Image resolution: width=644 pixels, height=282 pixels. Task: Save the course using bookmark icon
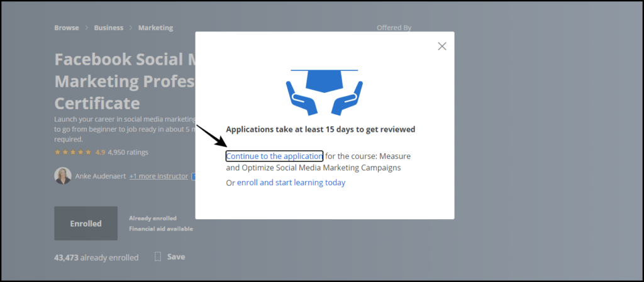[158, 257]
